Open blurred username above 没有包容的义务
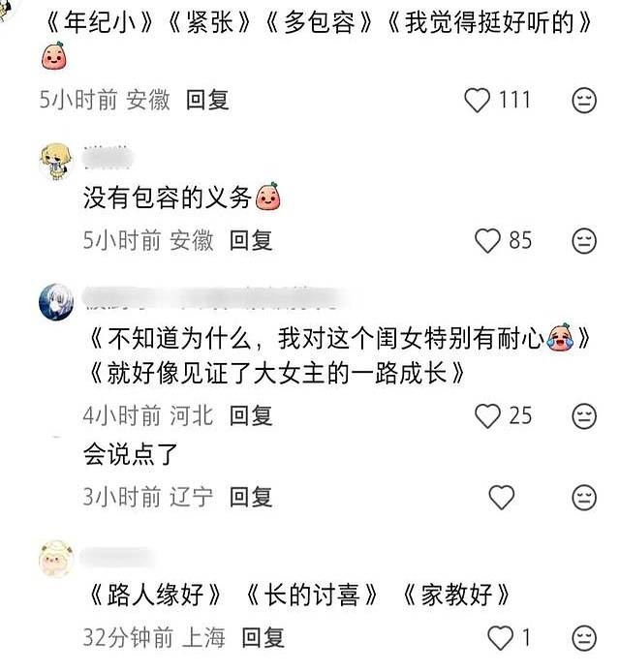Viewport: 620px width, 672px height. 108,159
